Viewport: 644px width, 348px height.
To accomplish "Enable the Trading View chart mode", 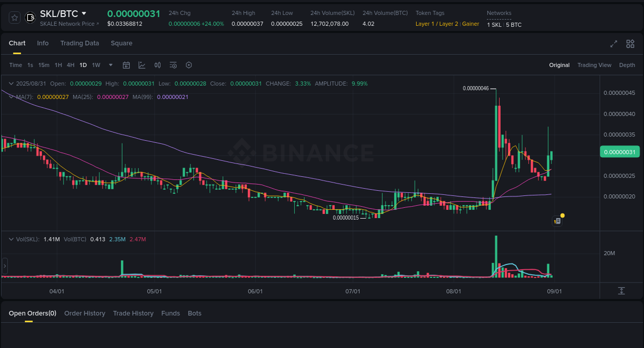I will 594,65.
